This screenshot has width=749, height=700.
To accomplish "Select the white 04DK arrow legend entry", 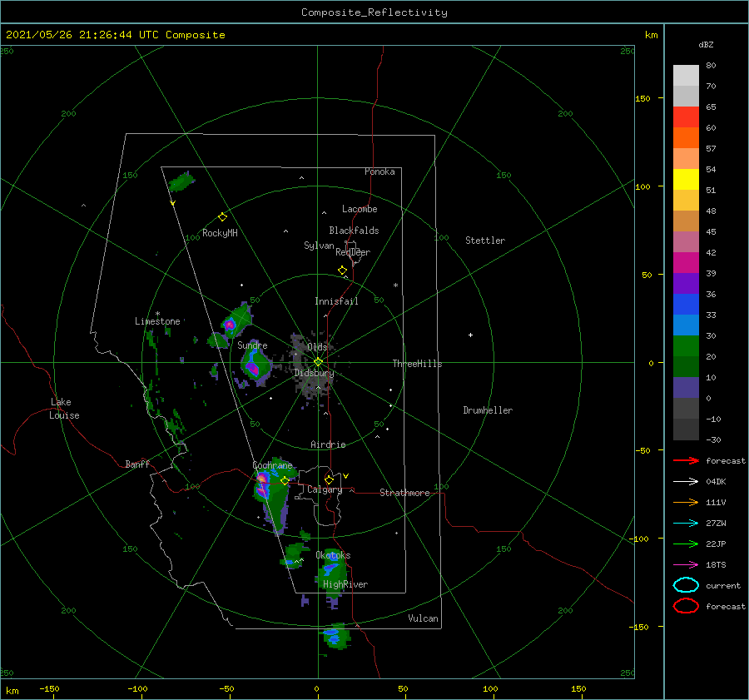I will click(686, 481).
